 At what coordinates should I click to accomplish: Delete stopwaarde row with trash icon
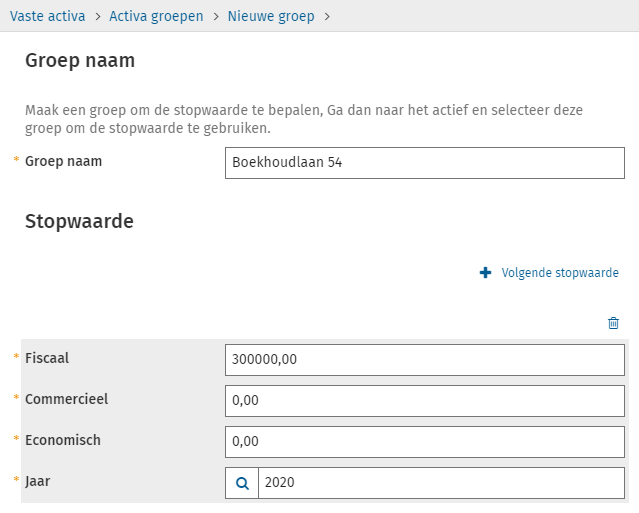pyautogui.click(x=613, y=323)
